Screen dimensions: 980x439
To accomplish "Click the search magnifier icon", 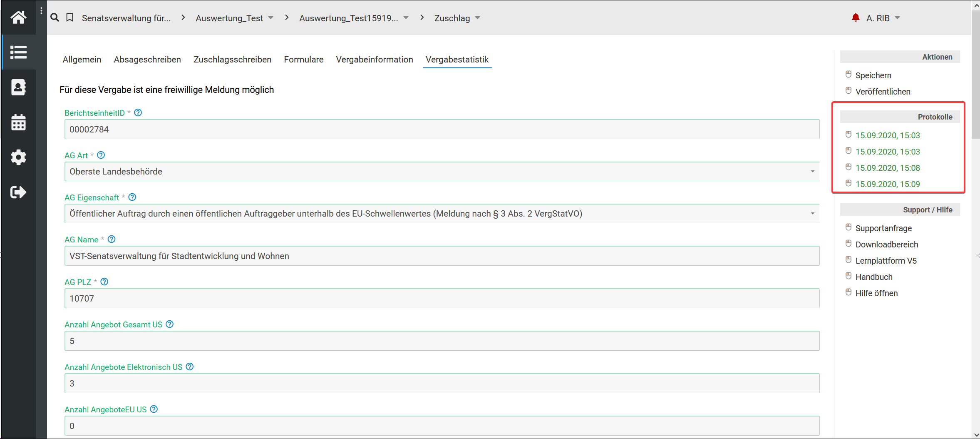I will pos(55,17).
